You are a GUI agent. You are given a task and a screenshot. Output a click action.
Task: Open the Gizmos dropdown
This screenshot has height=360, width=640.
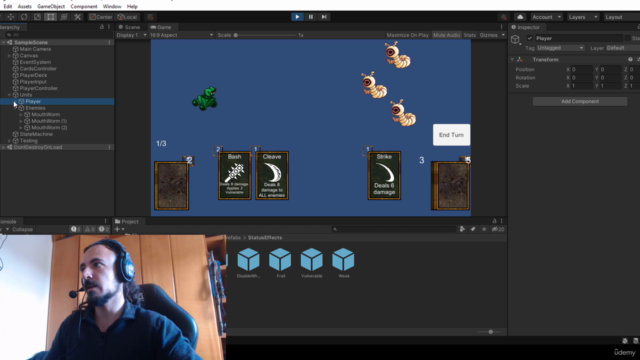tap(492, 35)
